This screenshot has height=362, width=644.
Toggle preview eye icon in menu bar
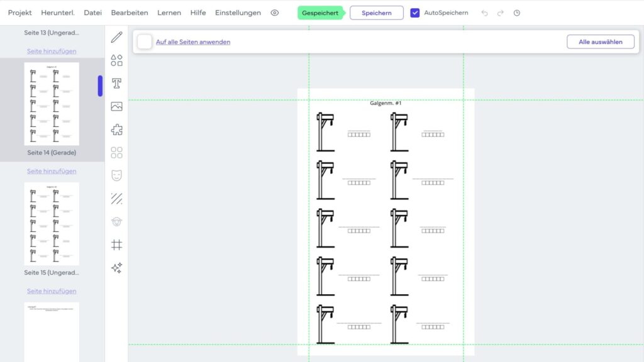(275, 13)
